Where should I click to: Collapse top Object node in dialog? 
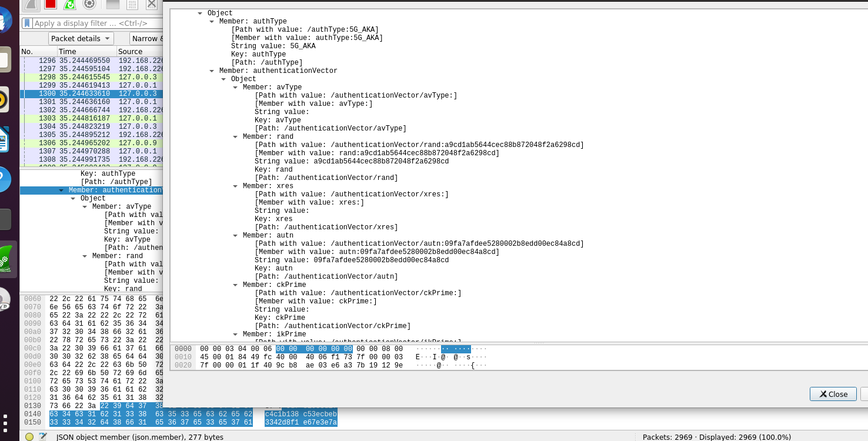point(201,13)
